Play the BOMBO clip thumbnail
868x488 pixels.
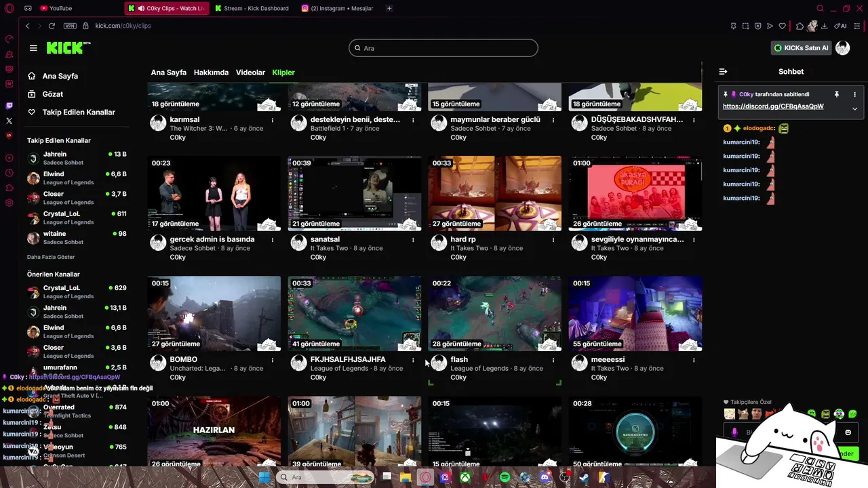coord(214,313)
